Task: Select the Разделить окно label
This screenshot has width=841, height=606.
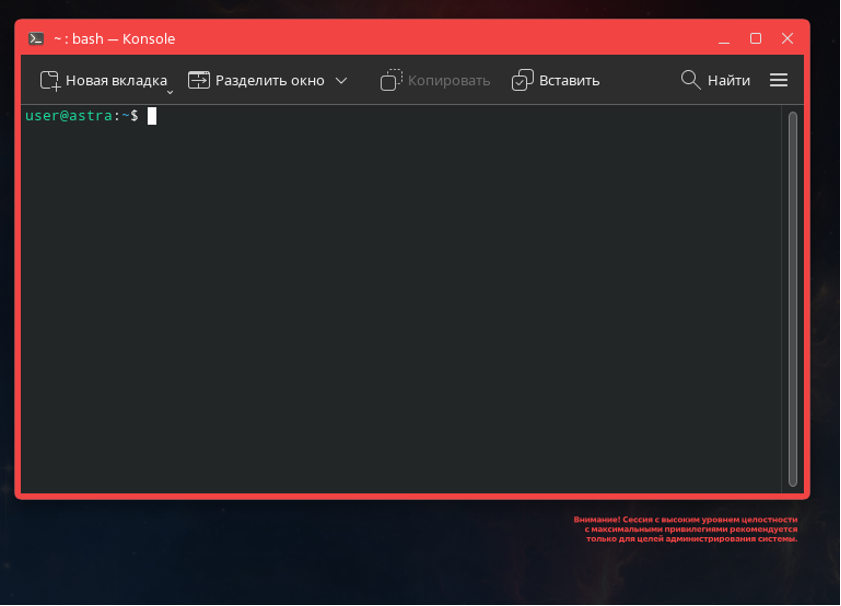Action: pos(270,80)
